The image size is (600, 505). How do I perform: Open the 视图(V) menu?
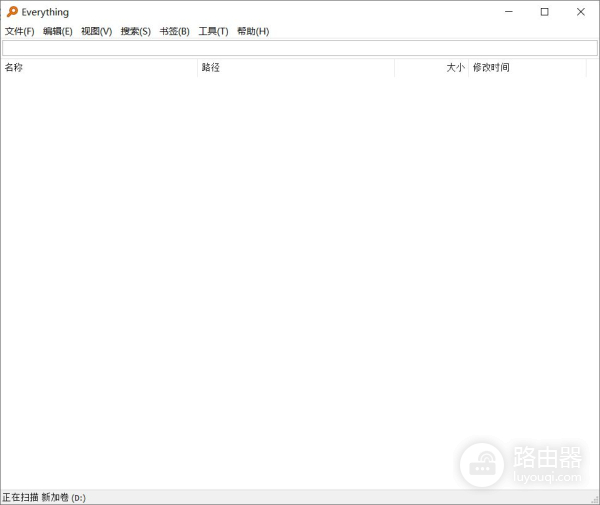point(96,31)
